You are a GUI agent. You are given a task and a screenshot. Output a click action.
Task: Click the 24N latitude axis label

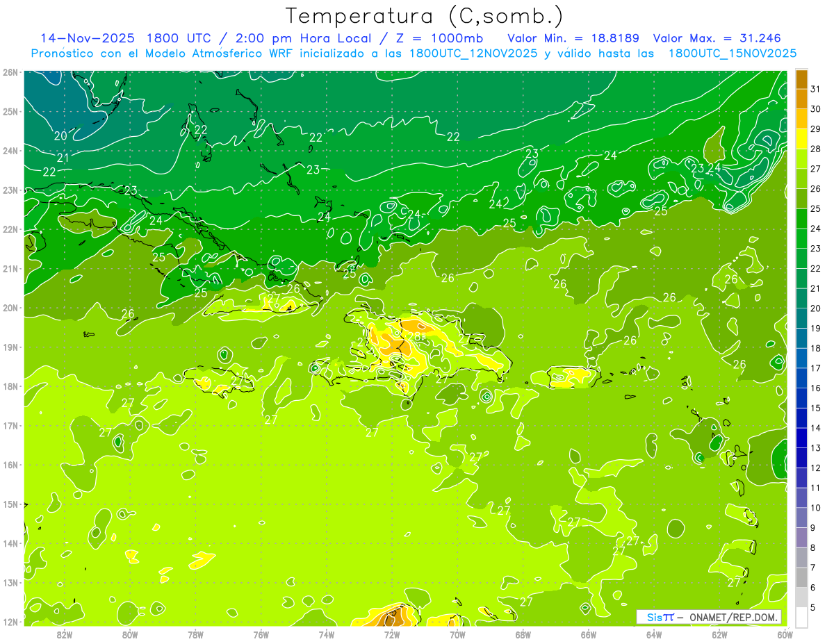(x=9, y=150)
